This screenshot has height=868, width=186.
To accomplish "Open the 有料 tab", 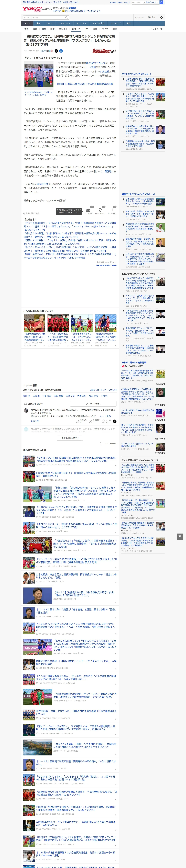I will click(x=128, y=23).
